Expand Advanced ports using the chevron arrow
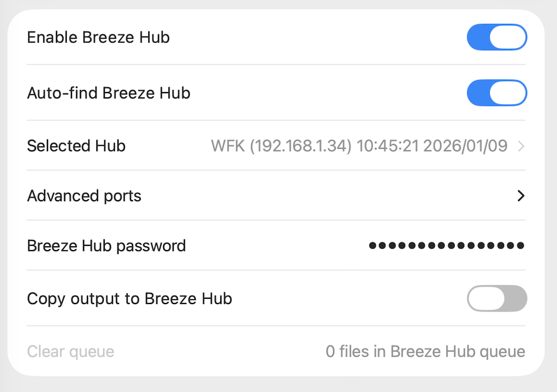 521,196
